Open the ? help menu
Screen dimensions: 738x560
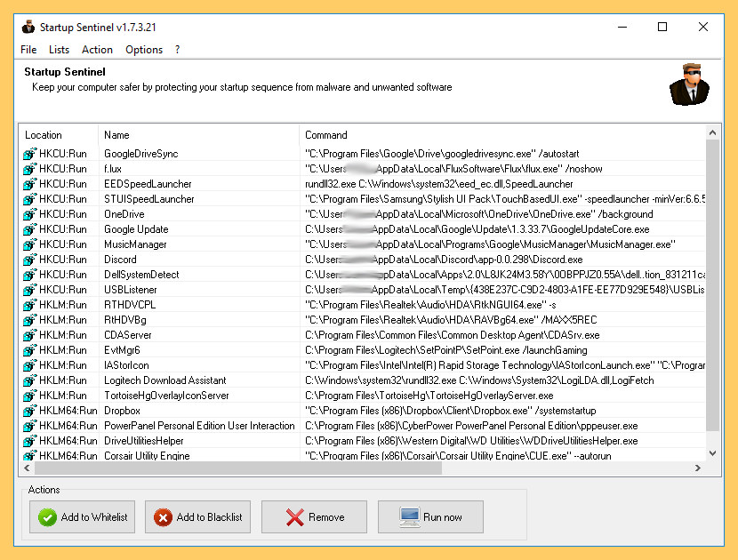(x=177, y=50)
